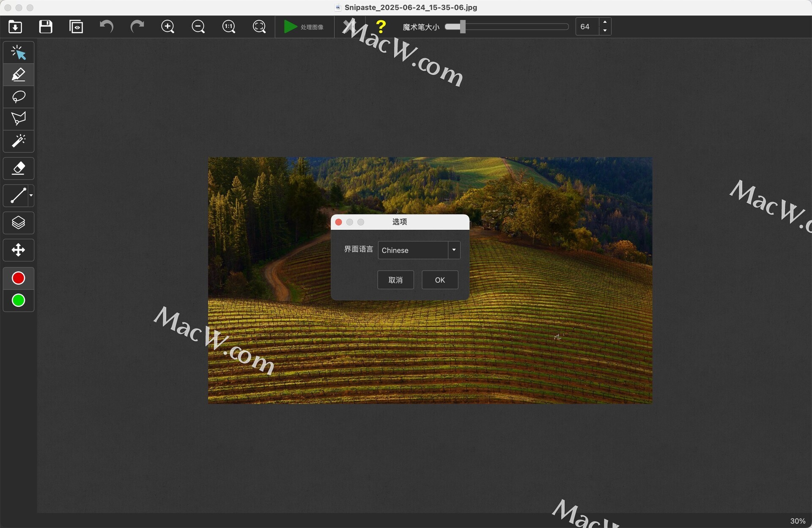Select the magic wand tool
Image resolution: width=812 pixels, height=528 pixels.
pyautogui.click(x=19, y=141)
